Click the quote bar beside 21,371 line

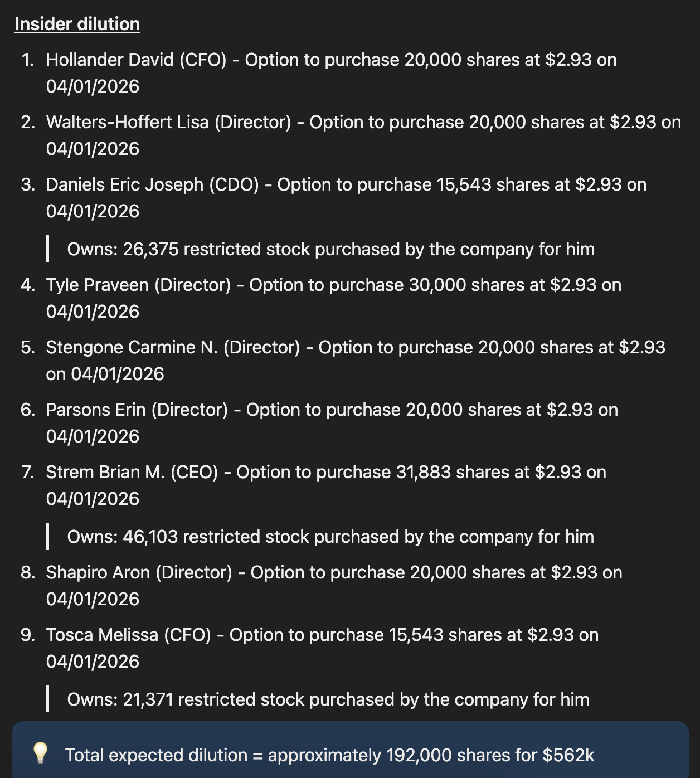pyautogui.click(x=47, y=699)
